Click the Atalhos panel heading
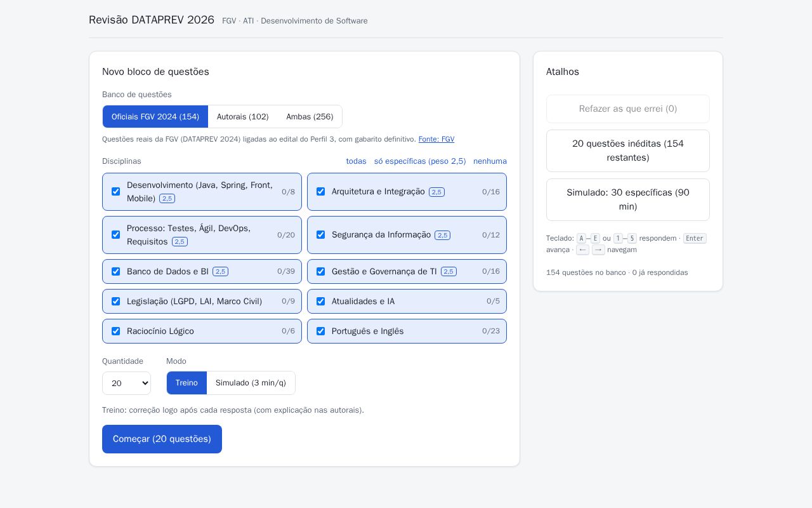Screen dimensions: 812x508 tap(563, 72)
